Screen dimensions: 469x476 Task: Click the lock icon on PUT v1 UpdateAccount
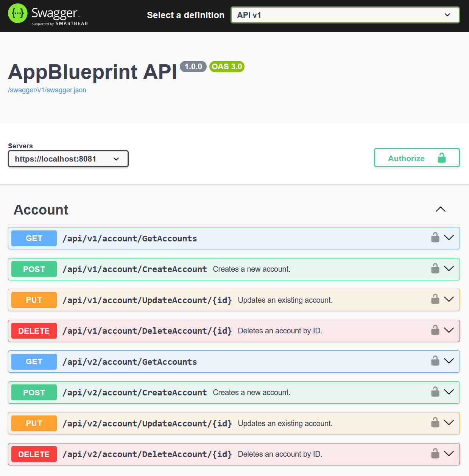tap(435, 299)
